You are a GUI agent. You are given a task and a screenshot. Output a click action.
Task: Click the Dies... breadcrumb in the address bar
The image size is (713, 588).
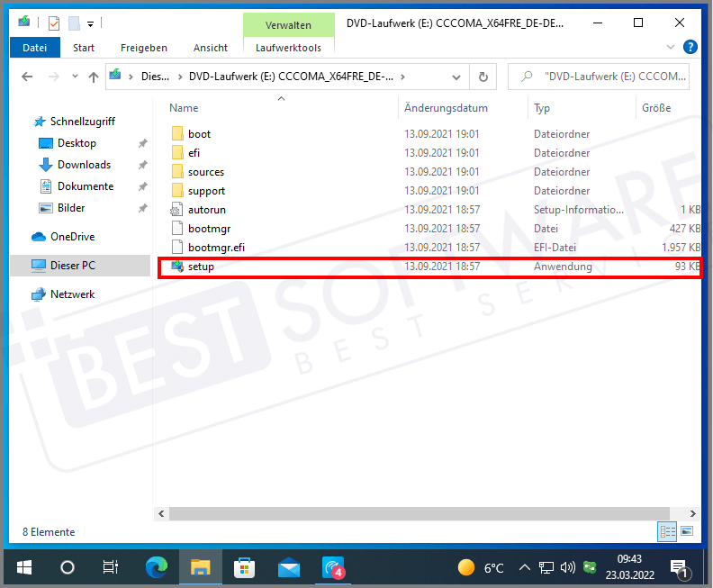(x=155, y=77)
